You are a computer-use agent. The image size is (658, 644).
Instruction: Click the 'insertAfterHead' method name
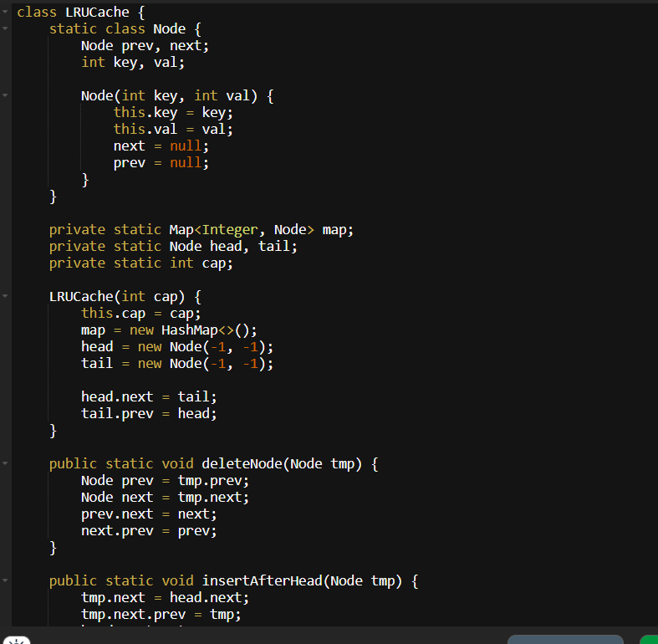coord(262,581)
